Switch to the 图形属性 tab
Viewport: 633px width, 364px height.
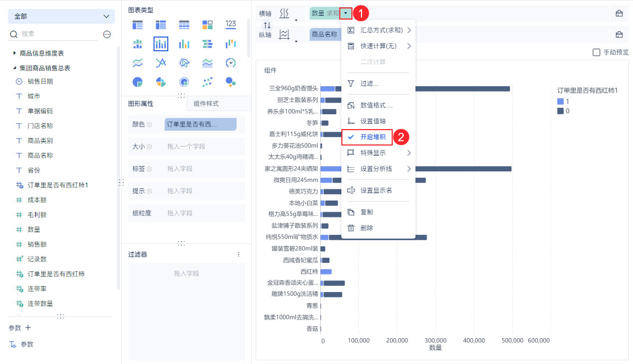(141, 104)
